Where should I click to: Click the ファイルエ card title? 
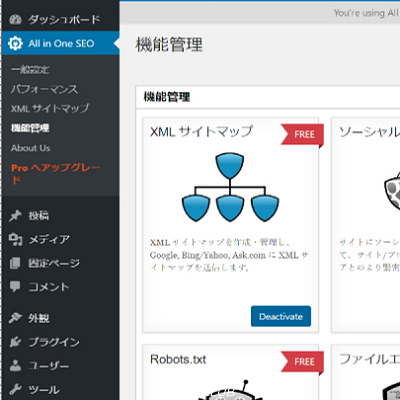[369, 359]
